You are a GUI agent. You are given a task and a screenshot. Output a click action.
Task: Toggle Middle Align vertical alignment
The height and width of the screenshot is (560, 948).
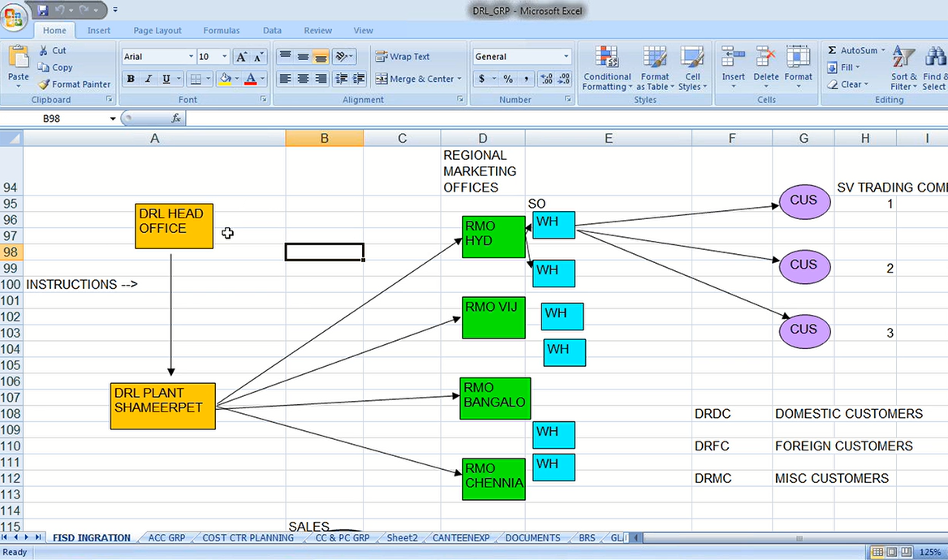(303, 57)
